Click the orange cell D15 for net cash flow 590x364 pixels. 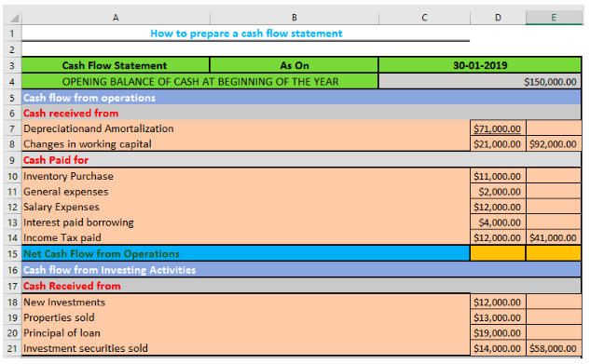click(x=498, y=253)
